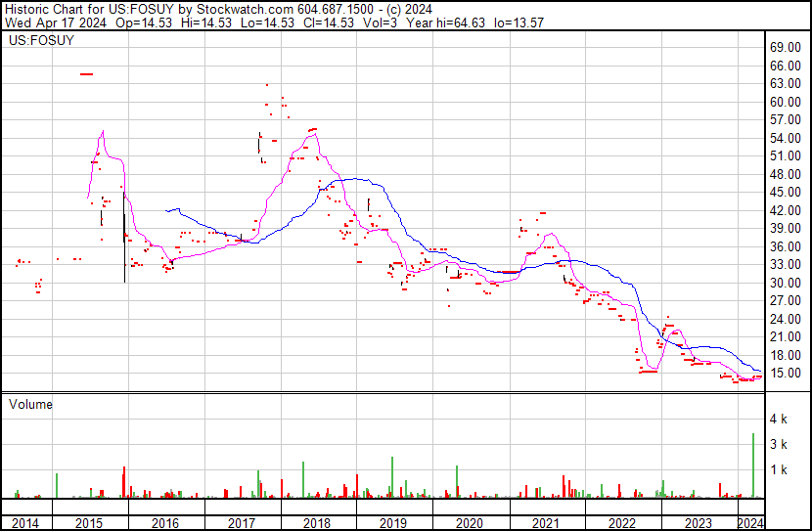
Task: Click the highest red price bar in 2015
Action: [87, 74]
